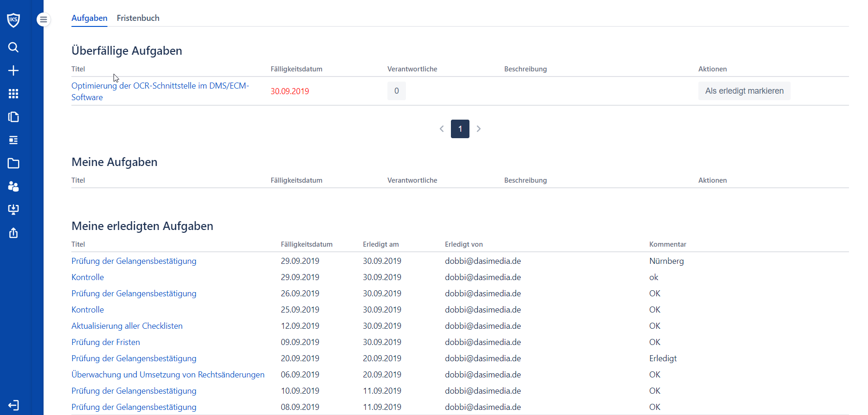
Task: Toggle the sidebar hamburger menu button
Action: tap(44, 19)
